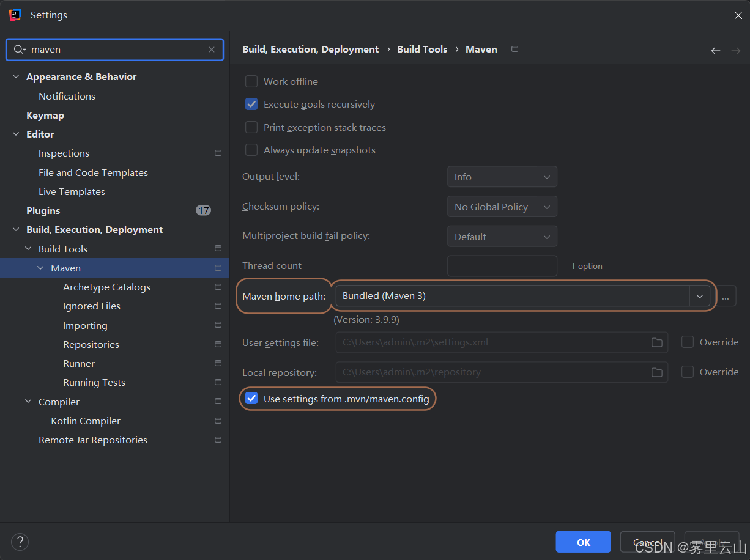
Task: Collapse Build Tools chevron
Action: pos(28,249)
